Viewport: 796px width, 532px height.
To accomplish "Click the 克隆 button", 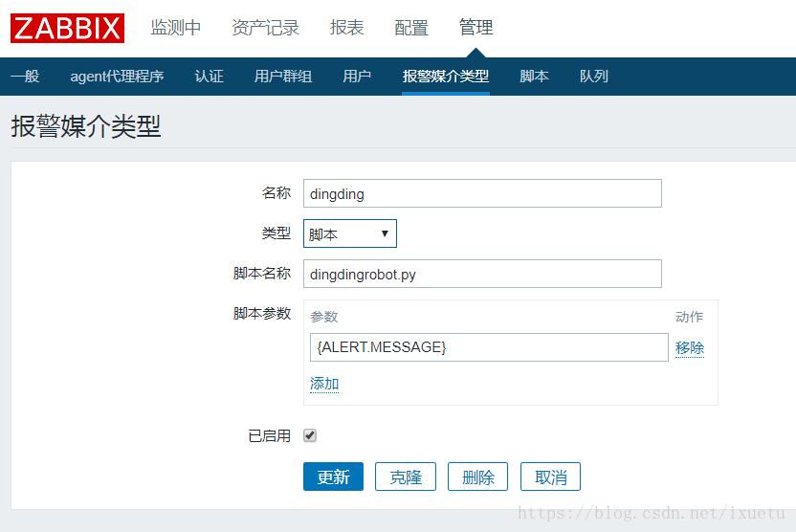I will tap(405, 477).
